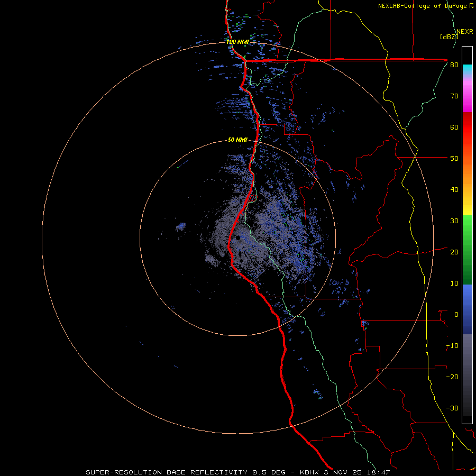Click the -10 value on the dBZ scale
Image resolution: width=476 pixels, height=476 pixels.
coord(452,346)
